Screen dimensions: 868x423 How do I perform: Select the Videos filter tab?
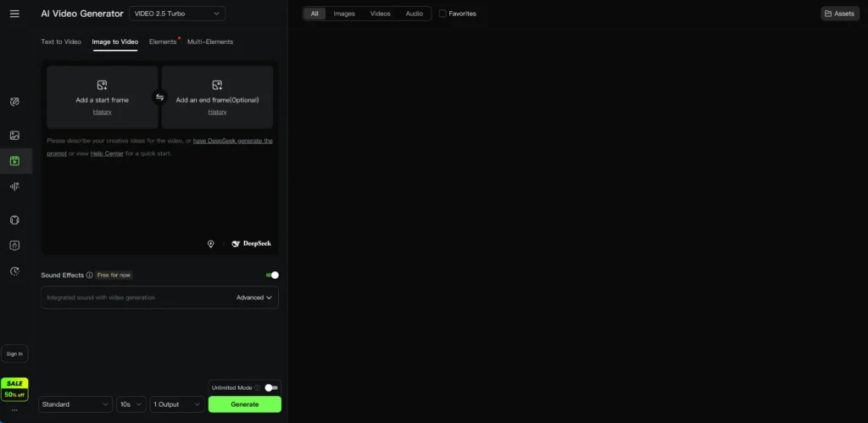pos(380,14)
